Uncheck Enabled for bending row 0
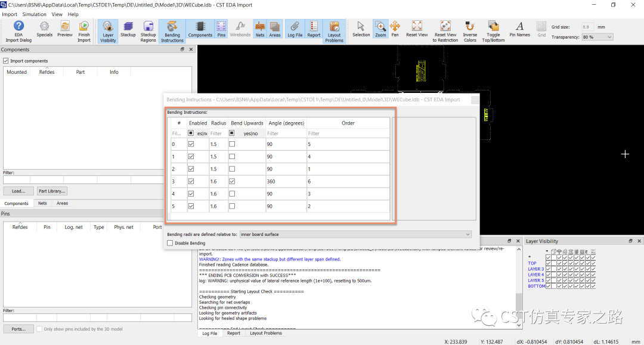Image resolution: width=644 pixels, height=345 pixels. coord(191,144)
